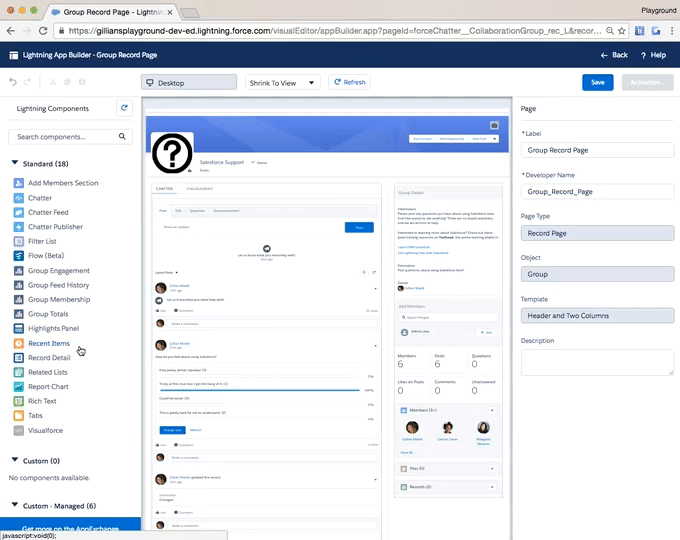Image resolution: width=680 pixels, height=540 pixels.
Task: Click the cut scissors icon
Action: click(52, 82)
